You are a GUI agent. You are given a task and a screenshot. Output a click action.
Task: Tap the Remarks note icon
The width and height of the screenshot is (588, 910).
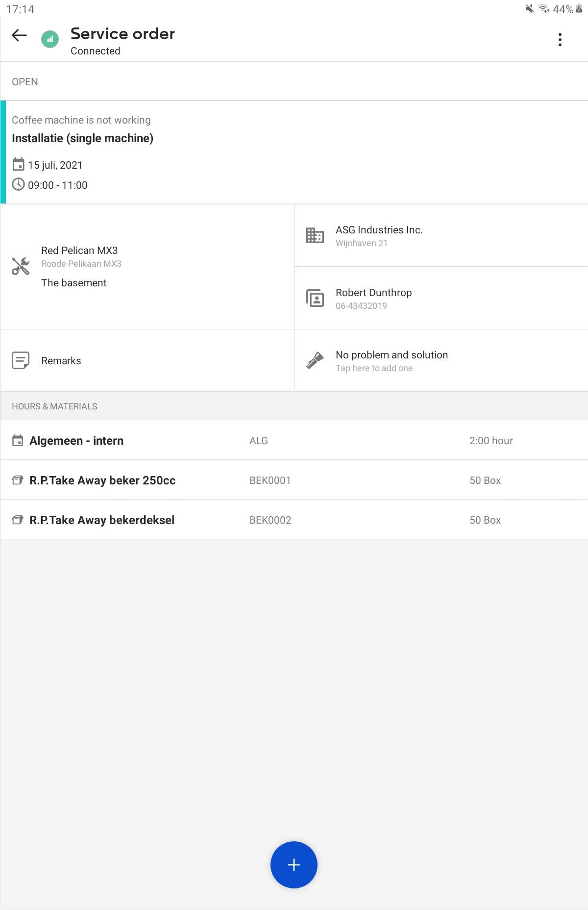point(21,360)
